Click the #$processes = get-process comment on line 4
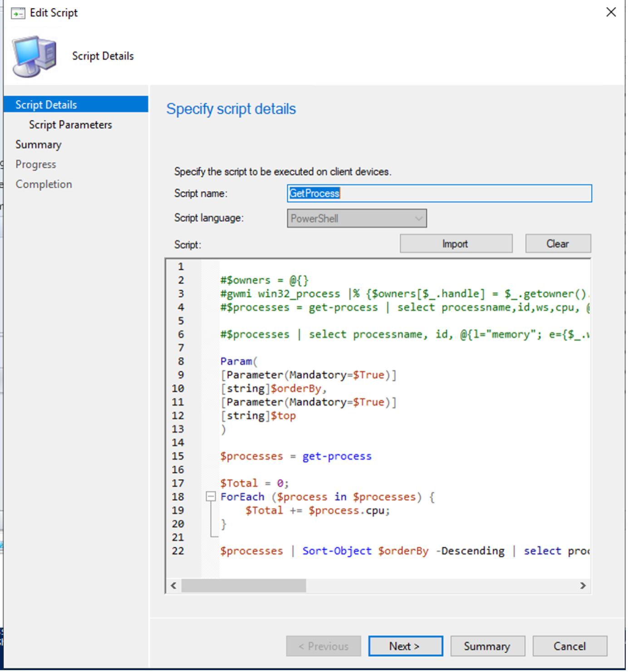 (405, 308)
